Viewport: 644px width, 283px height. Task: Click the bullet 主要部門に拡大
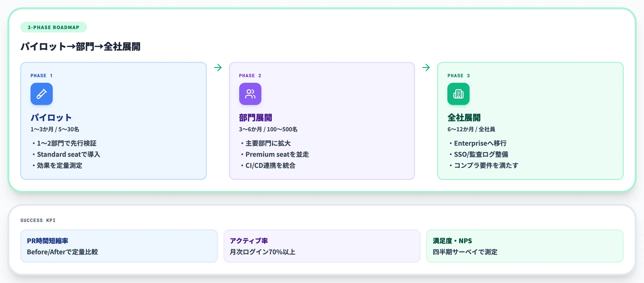click(266, 143)
